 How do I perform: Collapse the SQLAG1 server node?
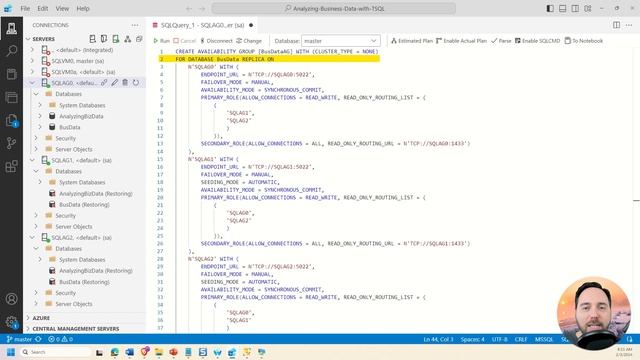(x=32, y=160)
